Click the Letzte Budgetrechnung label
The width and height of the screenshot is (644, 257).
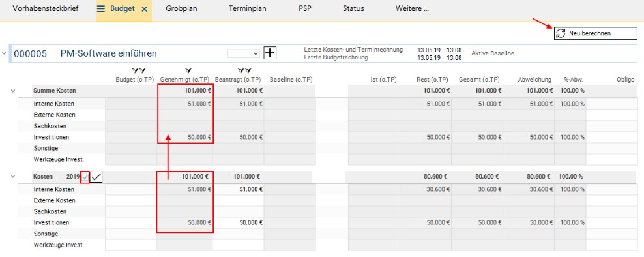click(x=336, y=57)
